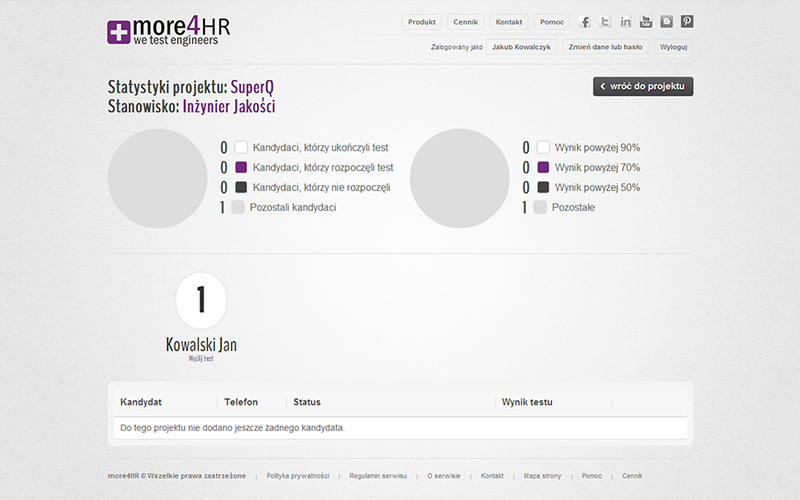Go to the Produkt menu item

coord(421,22)
